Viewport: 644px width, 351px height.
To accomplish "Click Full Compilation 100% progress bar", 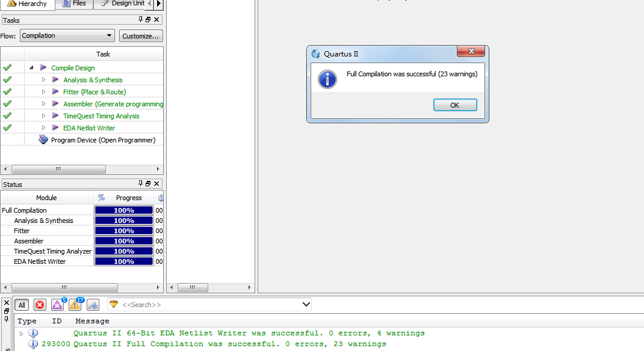I will click(123, 210).
